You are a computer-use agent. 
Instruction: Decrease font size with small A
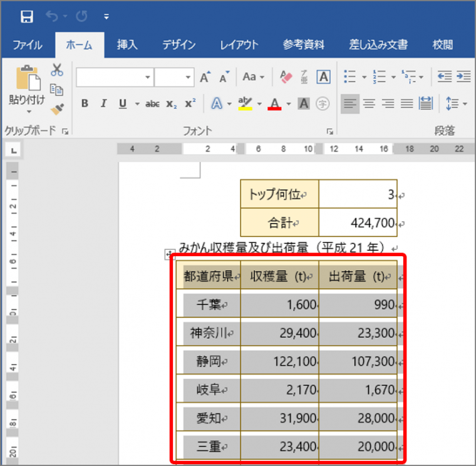coord(225,77)
